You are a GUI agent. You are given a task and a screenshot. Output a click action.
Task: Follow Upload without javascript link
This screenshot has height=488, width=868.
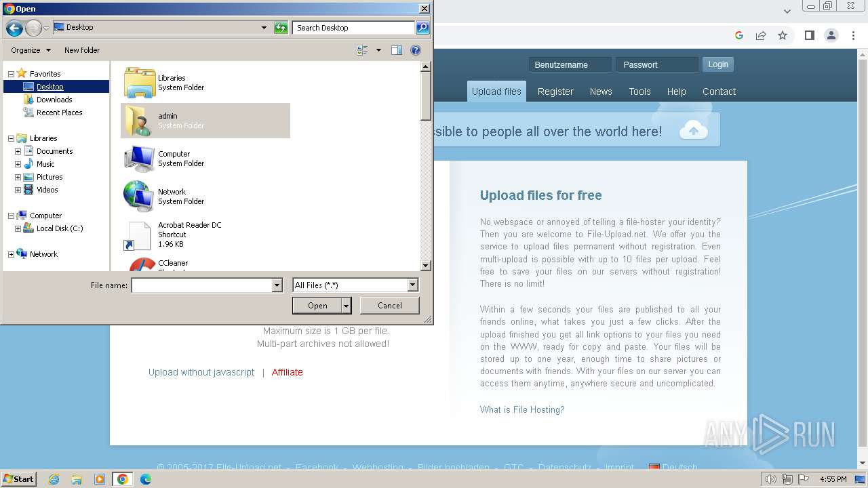click(x=201, y=372)
